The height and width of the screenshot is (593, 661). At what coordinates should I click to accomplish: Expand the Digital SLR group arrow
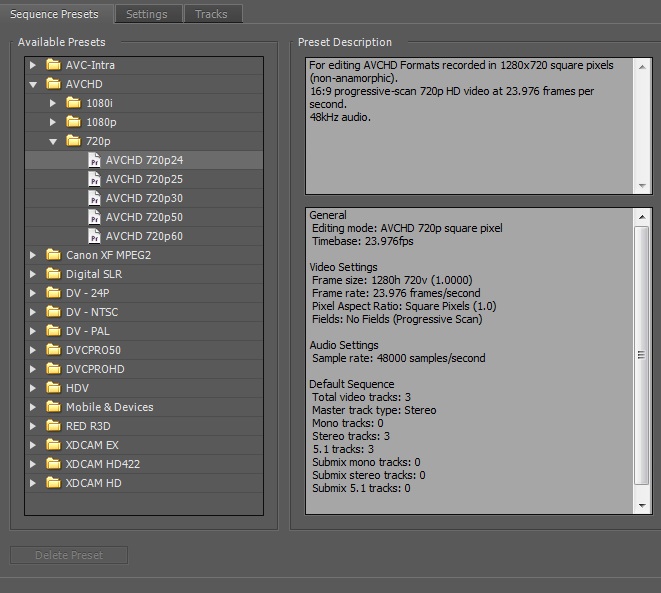[33, 274]
